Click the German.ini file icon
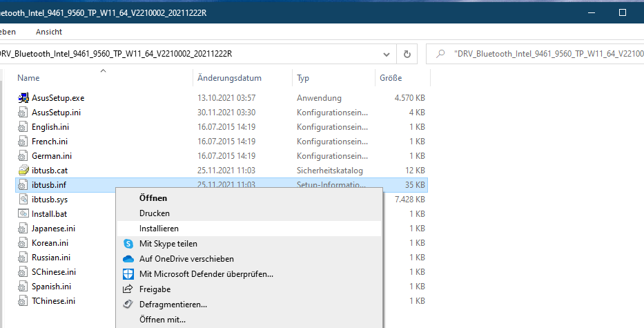This screenshot has height=328, width=644. 23,156
